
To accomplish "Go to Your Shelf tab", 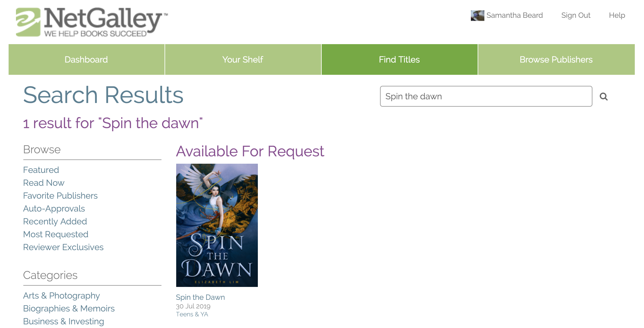I will (243, 59).
